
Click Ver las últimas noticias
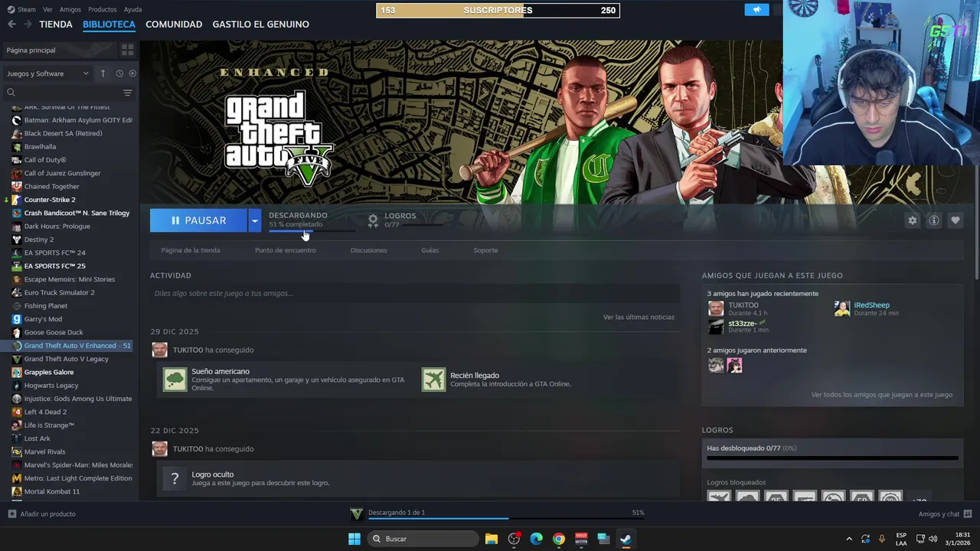pos(639,317)
